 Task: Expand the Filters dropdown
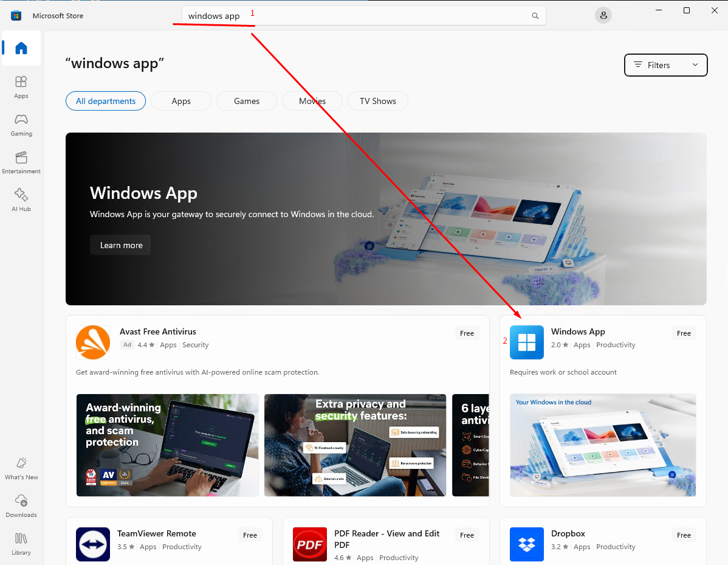[665, 65]
